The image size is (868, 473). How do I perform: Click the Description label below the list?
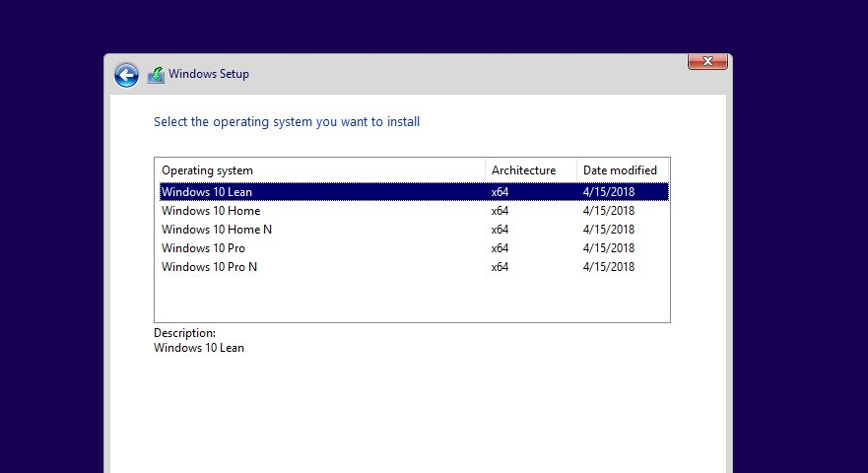click(184, 333)
